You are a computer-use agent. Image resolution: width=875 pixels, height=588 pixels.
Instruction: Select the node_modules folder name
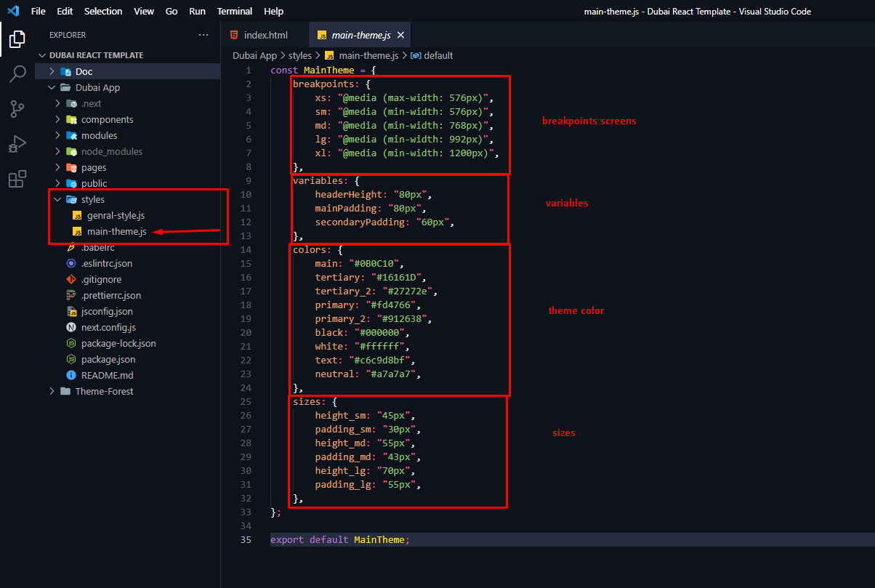[x=112, y=151]
